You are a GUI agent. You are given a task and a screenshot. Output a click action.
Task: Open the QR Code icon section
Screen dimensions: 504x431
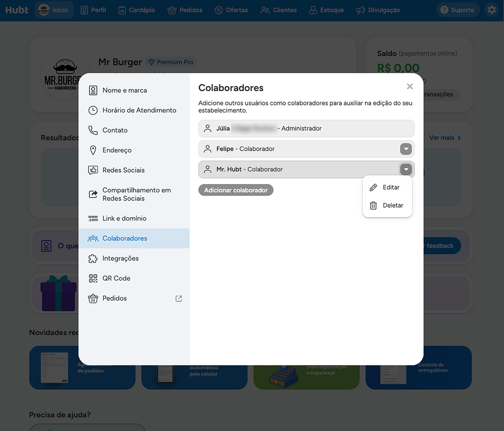coord(93,278)
